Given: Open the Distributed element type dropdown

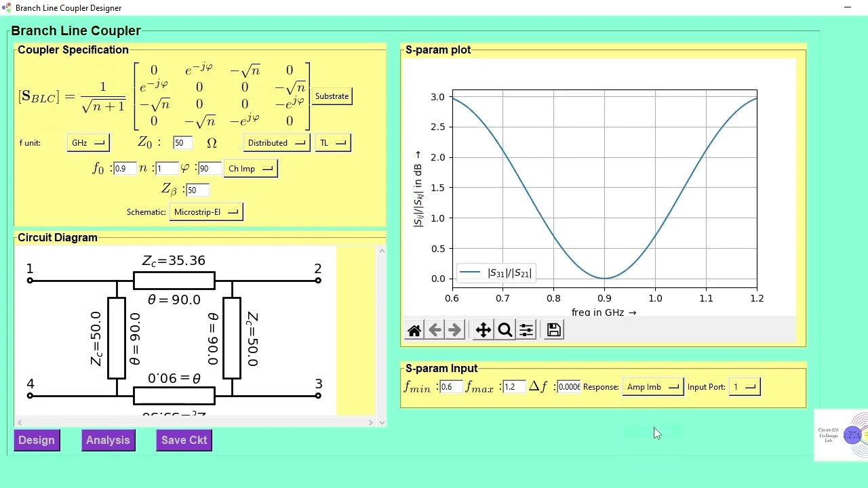Looking at the screenshot, I should [277, 143].
